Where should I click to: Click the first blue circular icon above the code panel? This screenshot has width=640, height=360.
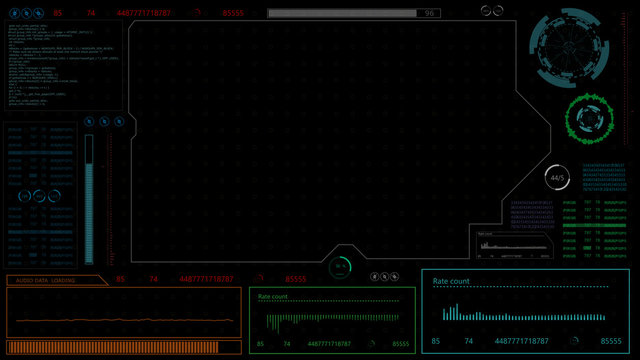point(15,13)
